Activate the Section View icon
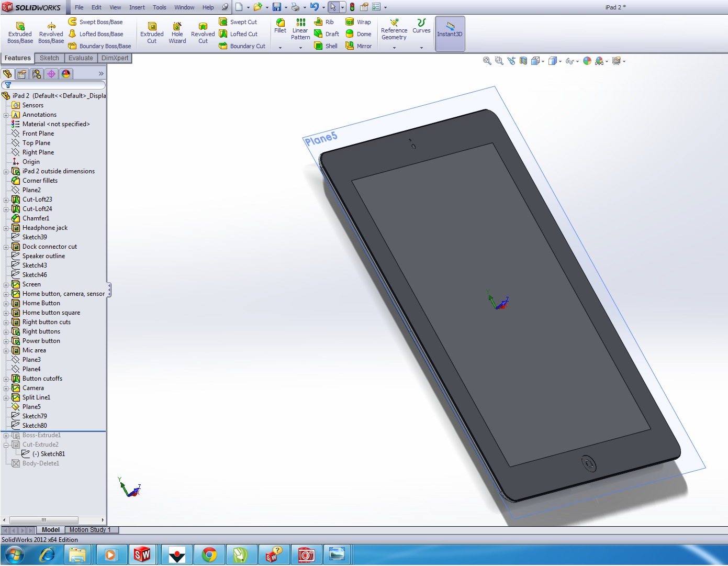728x566 pixels. tap(523, 61)
